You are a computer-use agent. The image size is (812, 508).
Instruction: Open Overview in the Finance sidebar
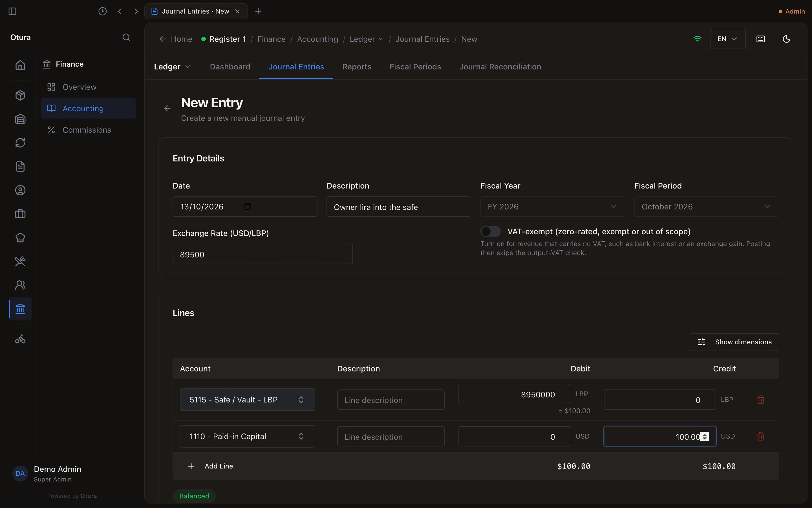[88, 87]
